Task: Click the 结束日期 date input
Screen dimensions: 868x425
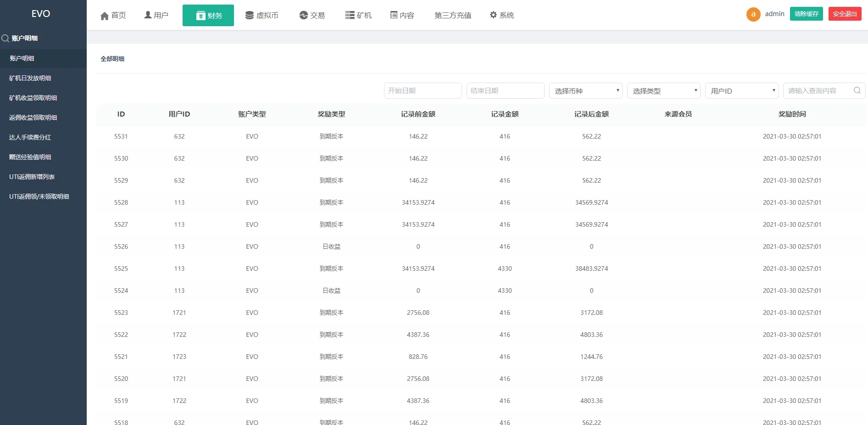Action: [505, 90]
